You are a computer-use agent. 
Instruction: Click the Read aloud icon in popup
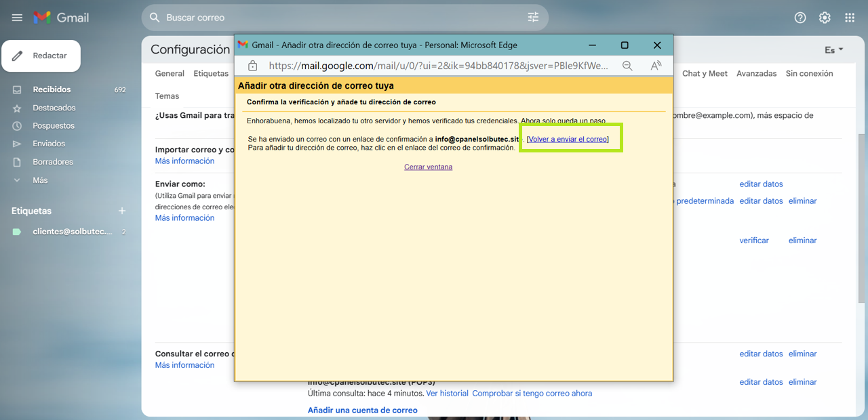pyautogui.click(x=656, y=66)
